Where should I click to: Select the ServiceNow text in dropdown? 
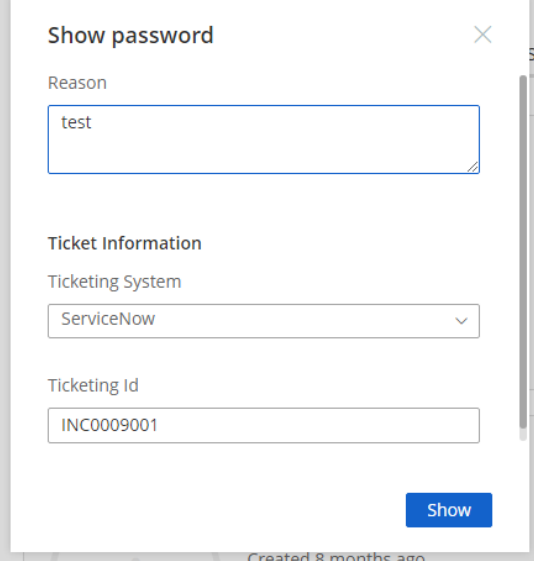tap(108, 319)
